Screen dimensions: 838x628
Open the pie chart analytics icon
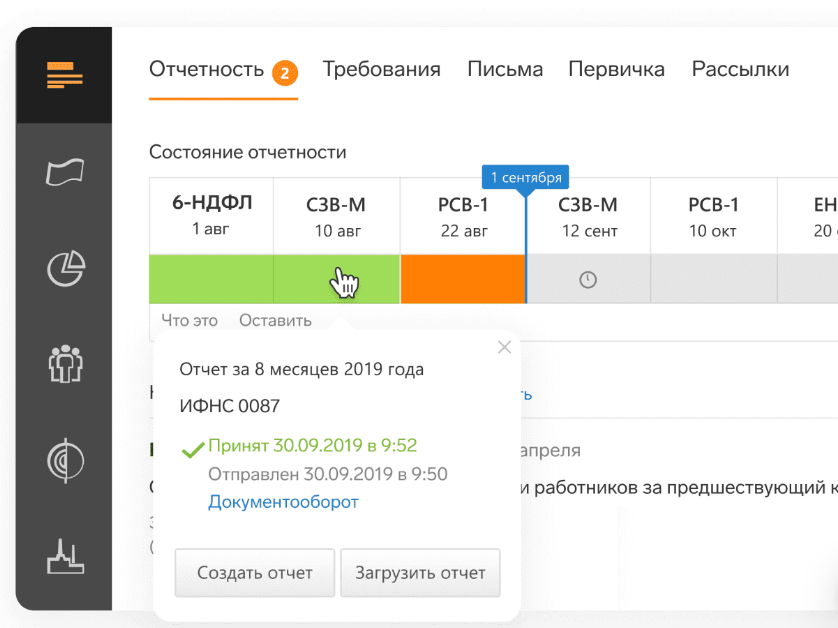66,268
